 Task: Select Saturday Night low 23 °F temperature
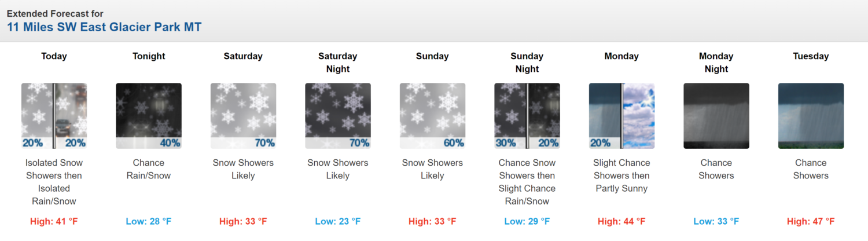tap(338, 221)
